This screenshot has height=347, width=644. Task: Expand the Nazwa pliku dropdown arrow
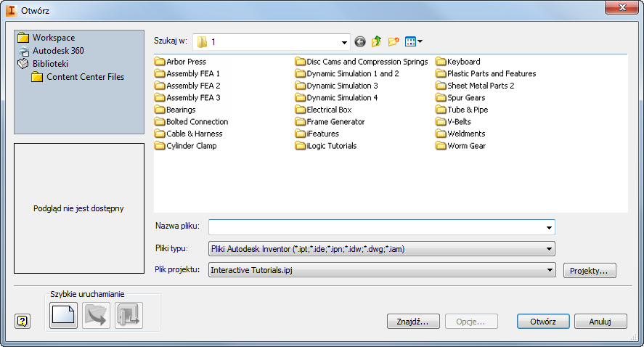click(549, 227)
